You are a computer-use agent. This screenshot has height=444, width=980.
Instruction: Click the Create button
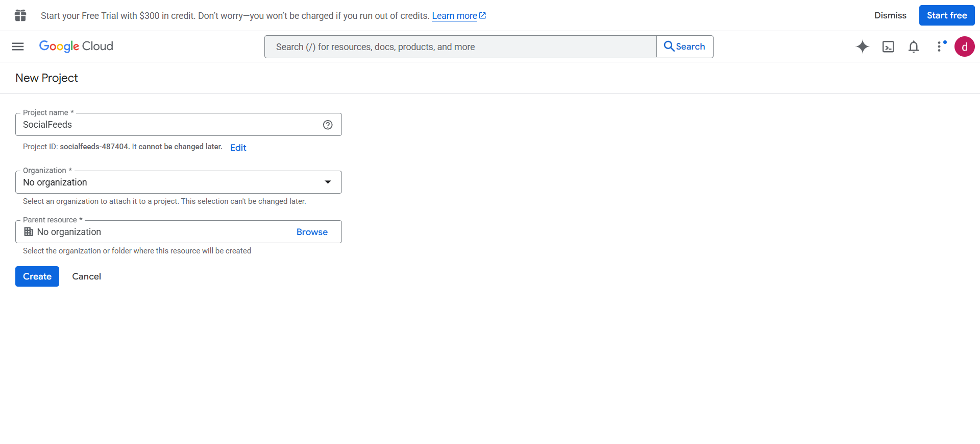point(37,276)
